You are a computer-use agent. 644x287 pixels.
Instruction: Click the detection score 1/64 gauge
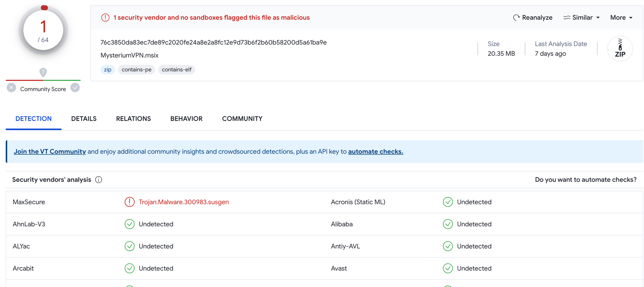click(43, 30)
